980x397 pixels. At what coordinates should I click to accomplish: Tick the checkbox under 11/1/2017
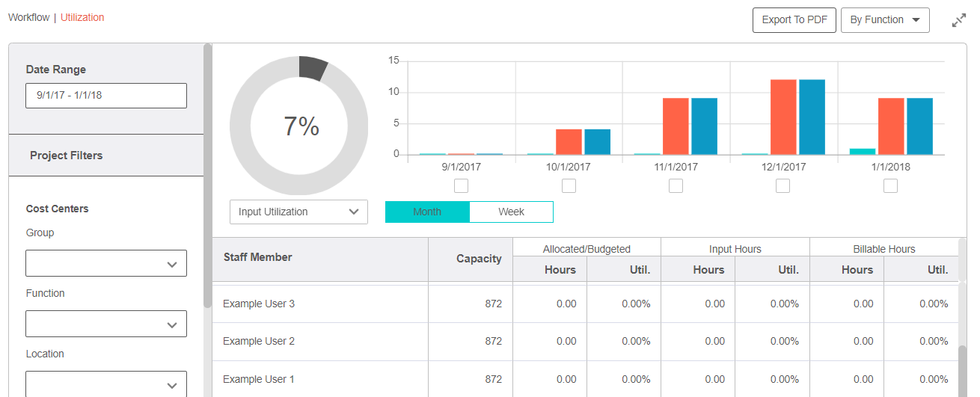click(x=676, y=185)
